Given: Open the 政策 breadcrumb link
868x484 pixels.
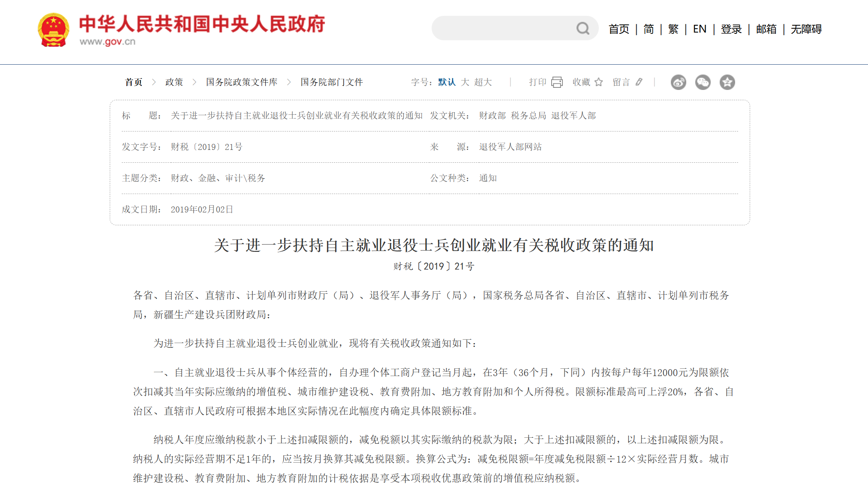Looking at the screenshot, I should pyautogui.click(x=174, y=82).
